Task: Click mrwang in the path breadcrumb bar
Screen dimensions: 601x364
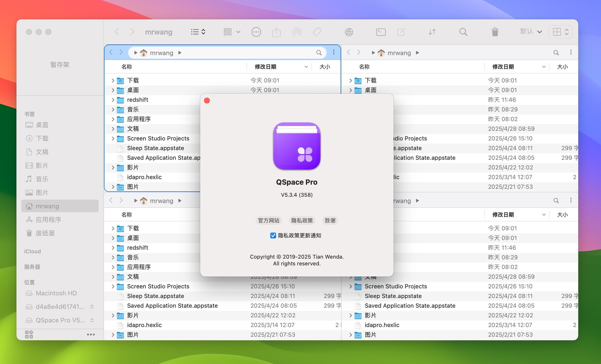Action: 162,53
